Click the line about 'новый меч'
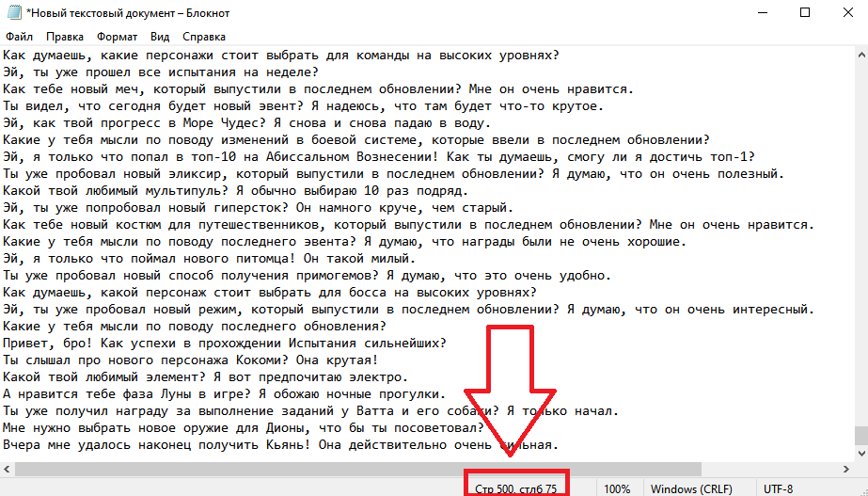The width and height of the screenshot is (868, 496). [318, 89]
